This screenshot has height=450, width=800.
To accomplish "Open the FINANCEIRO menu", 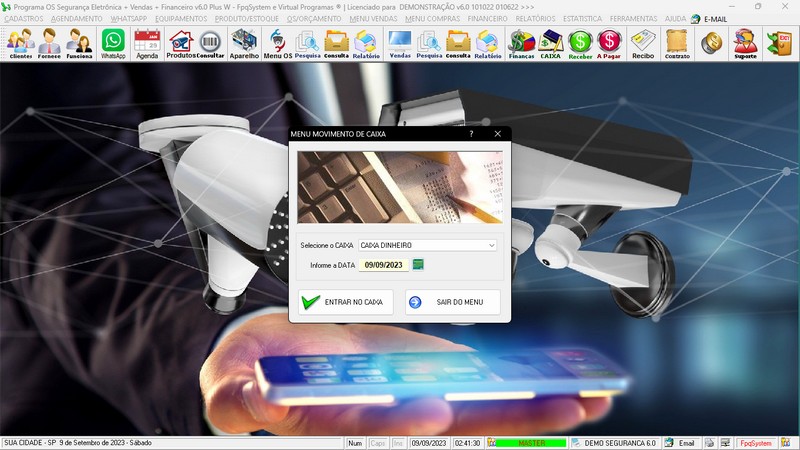I will pos(487,19).
